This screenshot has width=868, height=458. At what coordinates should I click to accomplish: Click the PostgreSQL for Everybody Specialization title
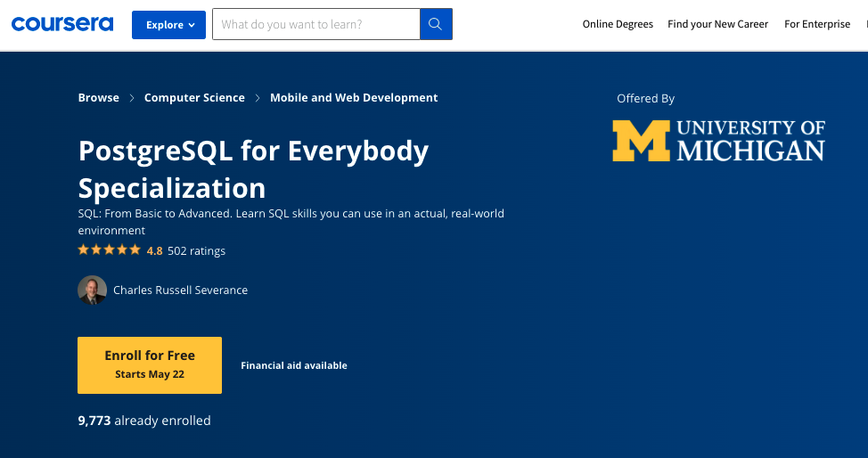253,169
